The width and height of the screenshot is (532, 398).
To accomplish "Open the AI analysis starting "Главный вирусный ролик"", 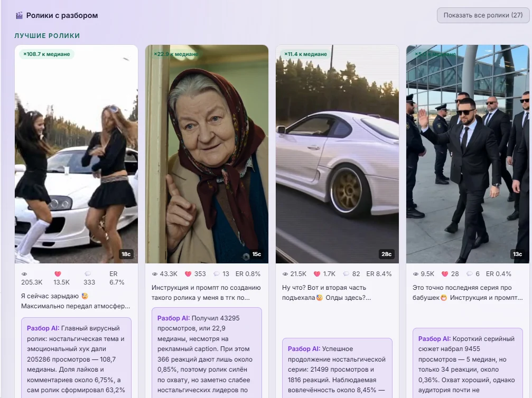I will pyautogui.click(x=76, y=358).
